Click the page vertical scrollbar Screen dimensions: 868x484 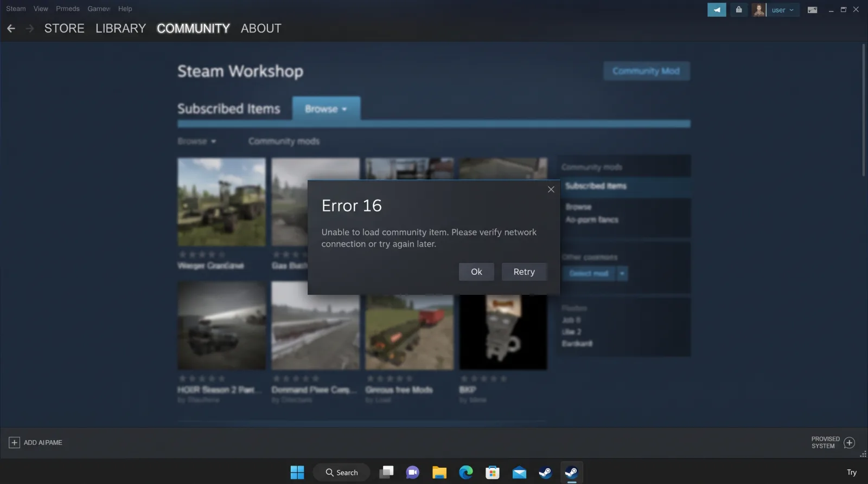pos(864,110)
